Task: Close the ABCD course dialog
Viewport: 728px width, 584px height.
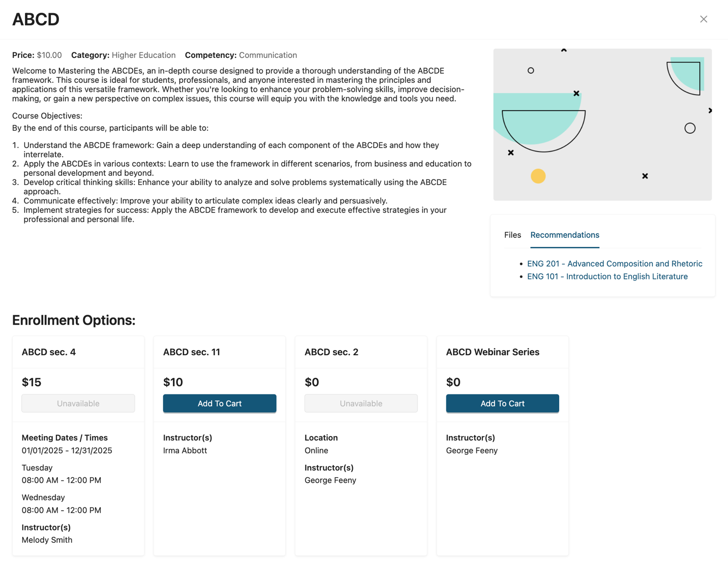Action: 703,19
